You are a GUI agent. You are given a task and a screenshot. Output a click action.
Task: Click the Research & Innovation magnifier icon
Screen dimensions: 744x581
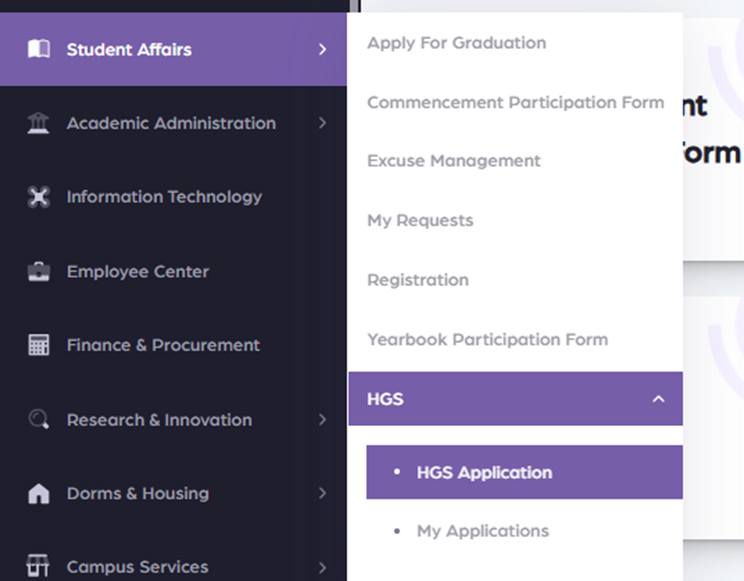[38, 420]
